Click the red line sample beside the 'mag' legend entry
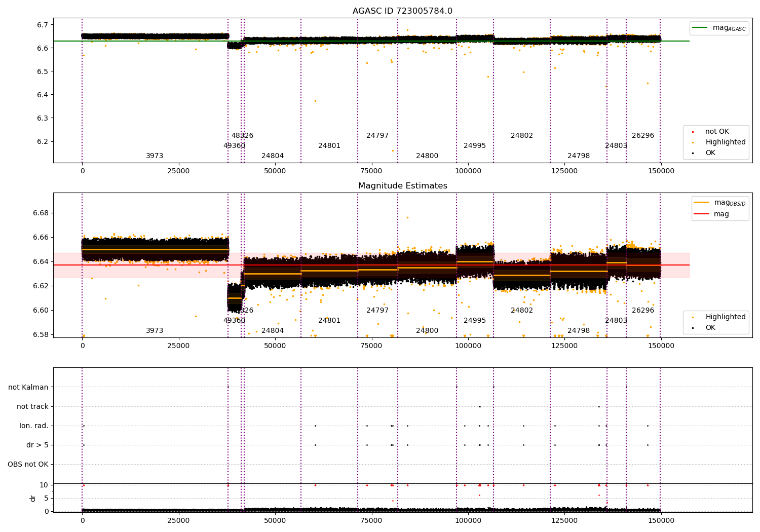Image resolution: width=760 pixels, height=532 pixels. pyautogui.click(x=702, y=214)
